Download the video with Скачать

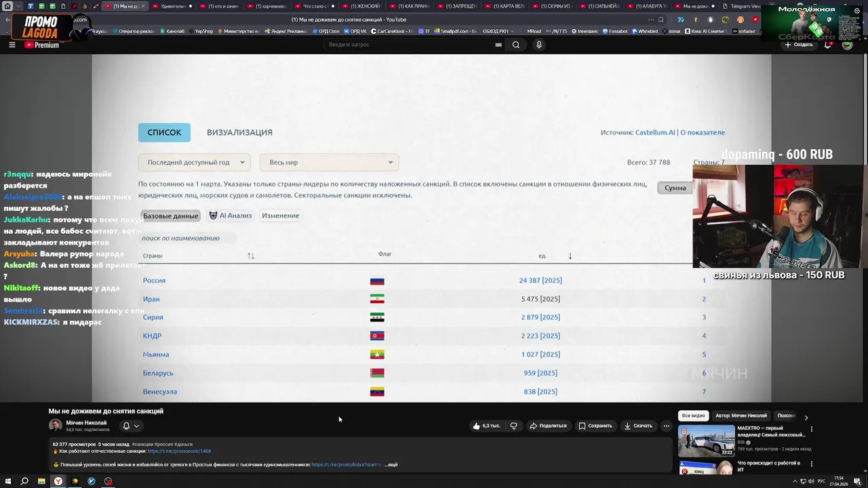[x=638, y=426]
